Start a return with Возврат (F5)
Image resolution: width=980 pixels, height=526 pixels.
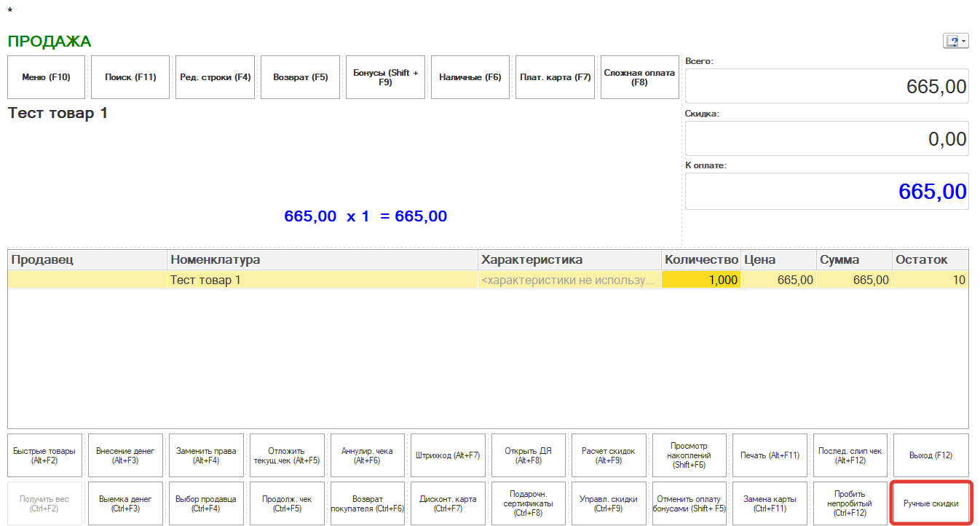[x=300, y=77]
